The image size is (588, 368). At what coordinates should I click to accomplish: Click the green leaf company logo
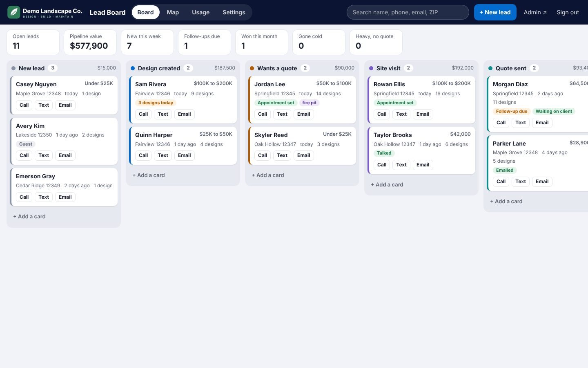coord(14,12)
